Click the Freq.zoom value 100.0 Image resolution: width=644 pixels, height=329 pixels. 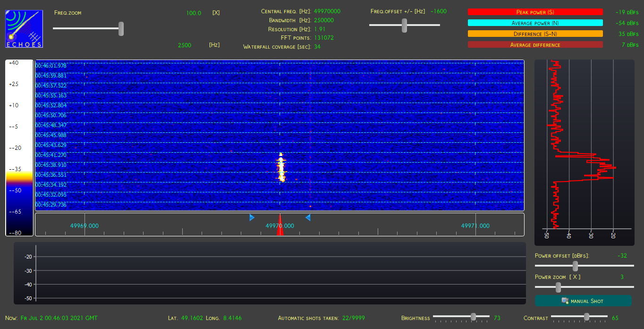(194, 13)
